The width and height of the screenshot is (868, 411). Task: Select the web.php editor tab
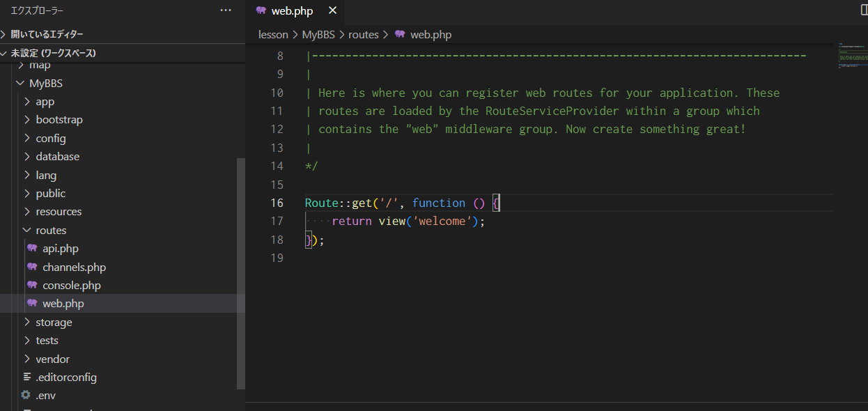pos(292,10)
